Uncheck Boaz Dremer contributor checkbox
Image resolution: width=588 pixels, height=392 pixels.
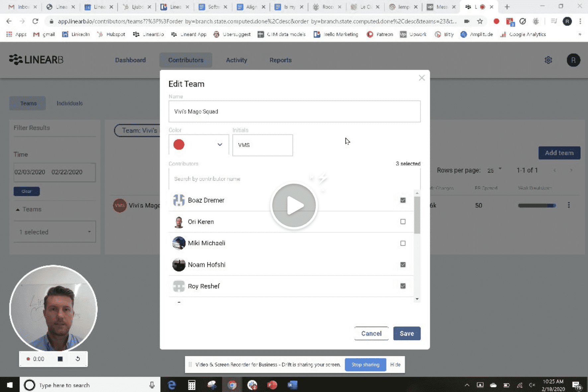click(x=403, y=200)
